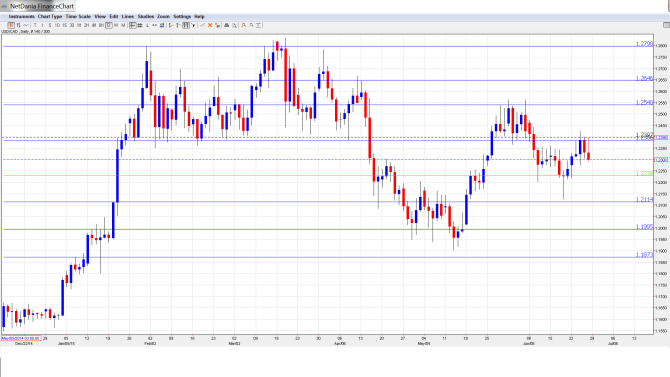Open the Lines menu
Viewport: 670px width, 377px height.
(128, 17)
